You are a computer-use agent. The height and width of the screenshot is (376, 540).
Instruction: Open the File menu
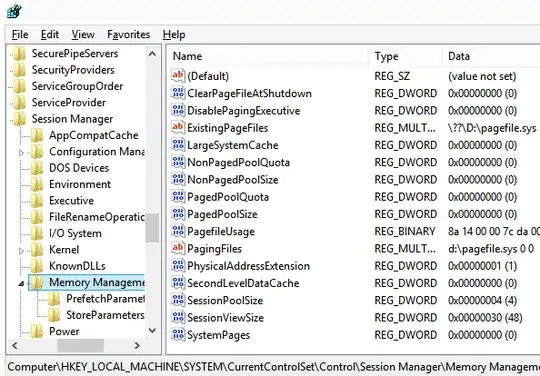(x=20, y=34)
